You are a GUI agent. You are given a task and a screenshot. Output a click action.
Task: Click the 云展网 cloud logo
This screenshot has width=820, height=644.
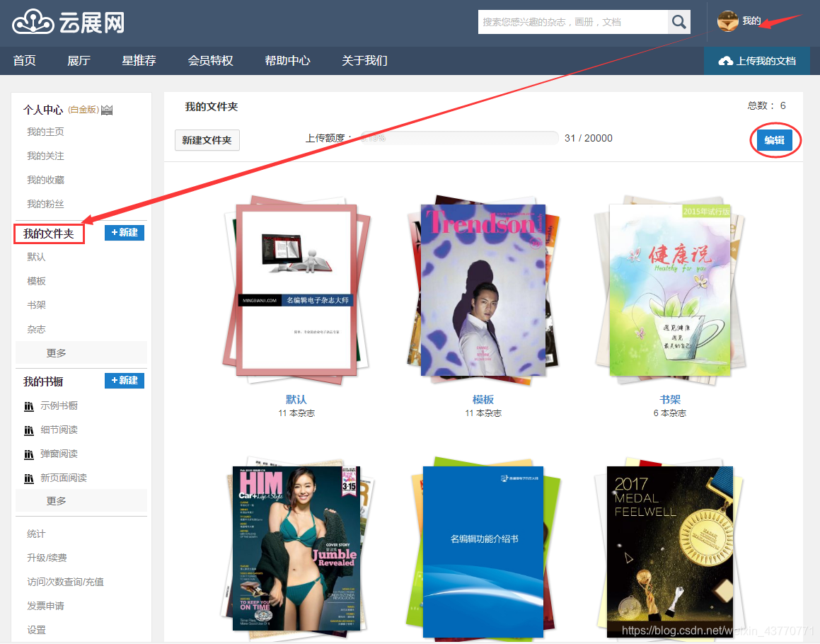click(x=69, y=22)
